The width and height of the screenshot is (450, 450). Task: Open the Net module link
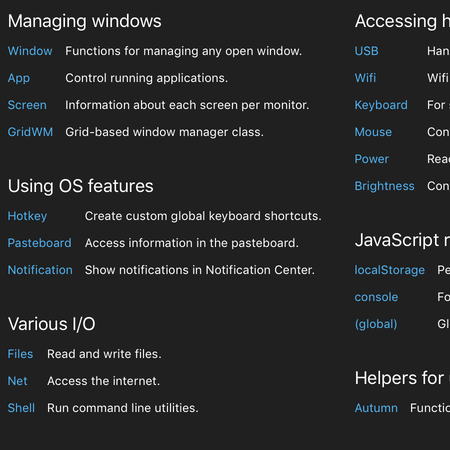click(17, 381)
